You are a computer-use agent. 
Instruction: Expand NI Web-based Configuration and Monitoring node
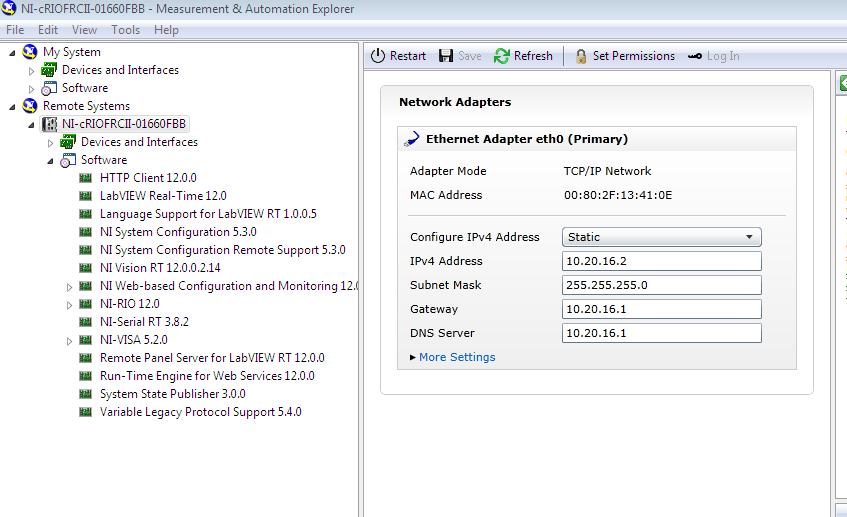69,287
